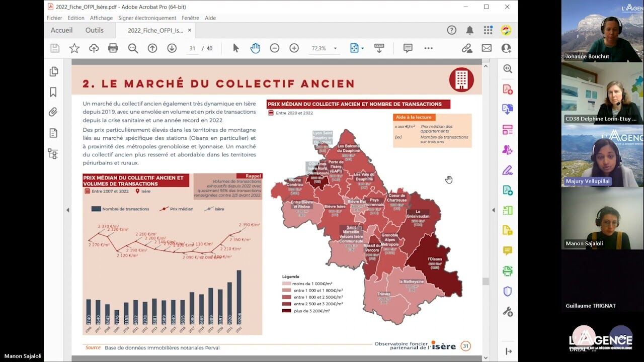The image size is (644, 362).
Task: Click the page number input field
Action: (192, 49)
